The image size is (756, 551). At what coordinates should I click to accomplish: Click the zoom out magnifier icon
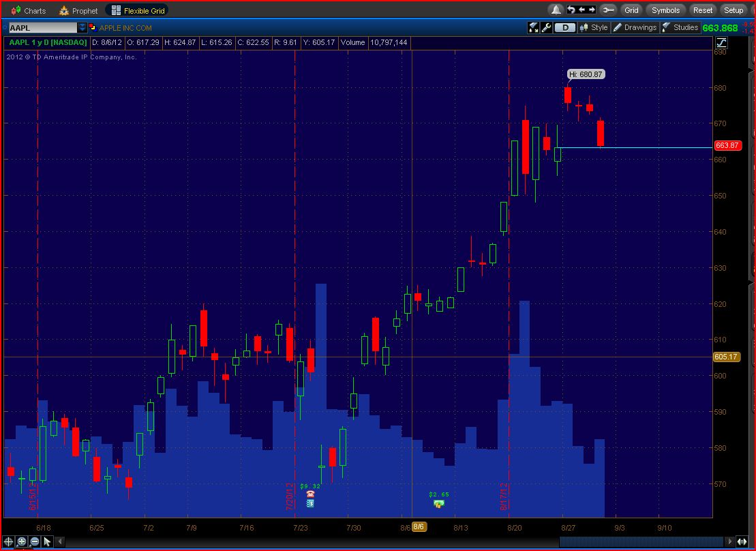click(34, 542)
